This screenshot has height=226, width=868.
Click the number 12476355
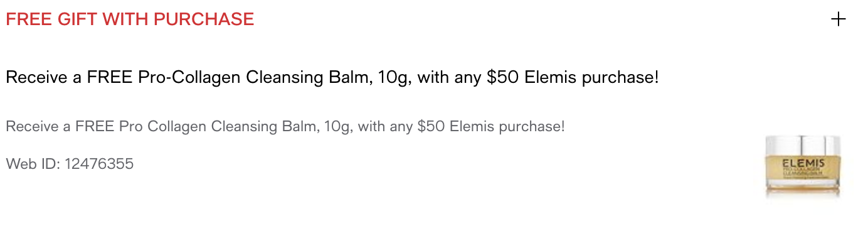click(x=99, y=164)
